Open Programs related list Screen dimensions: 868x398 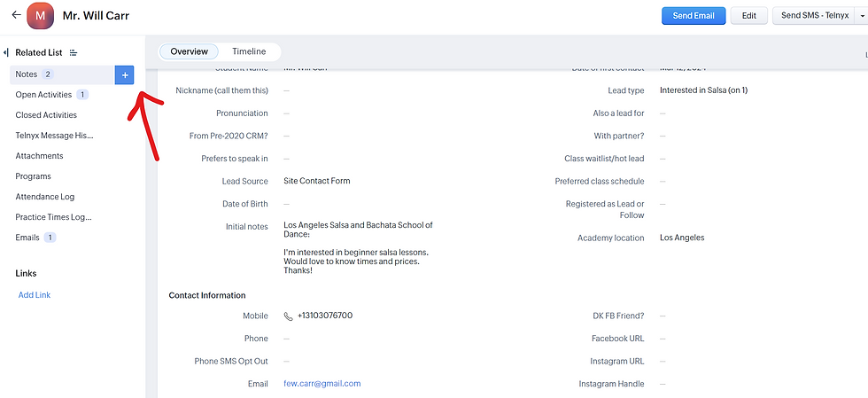pos(34,176)
